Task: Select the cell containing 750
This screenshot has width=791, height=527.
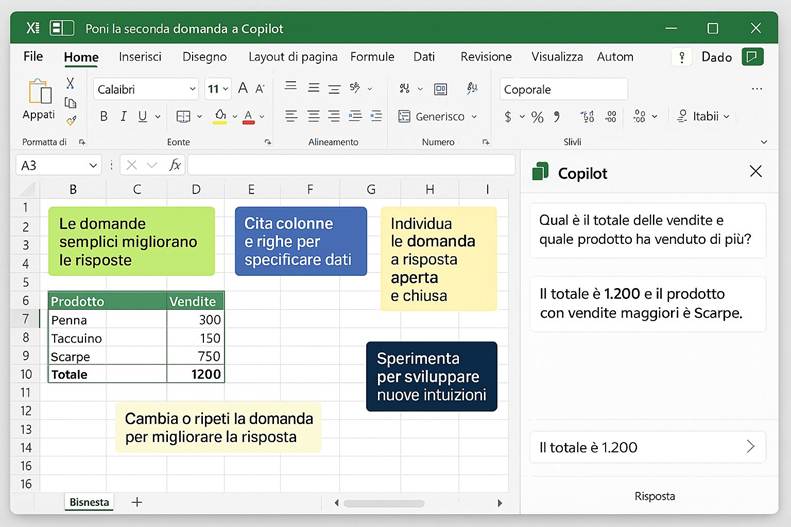Action: [195, 357]
